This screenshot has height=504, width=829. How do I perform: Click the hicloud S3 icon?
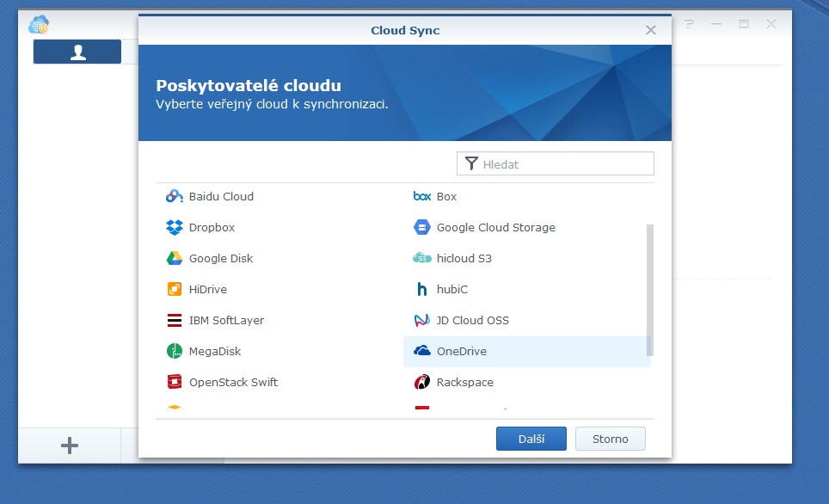pyautogui.click(x=421, y=258)
